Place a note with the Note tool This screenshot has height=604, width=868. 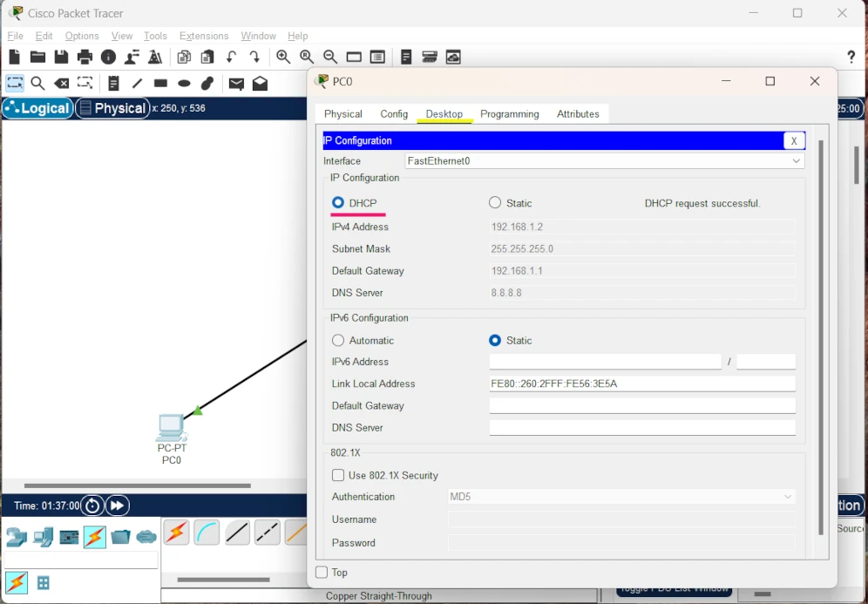pyautogui.click(x=113, y=84)
